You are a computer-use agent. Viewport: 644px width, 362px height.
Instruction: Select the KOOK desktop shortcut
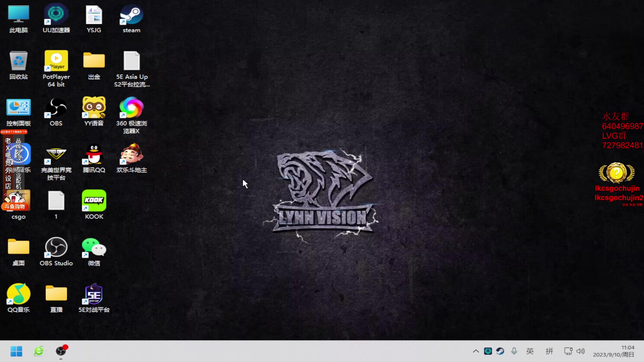point(94,205)
